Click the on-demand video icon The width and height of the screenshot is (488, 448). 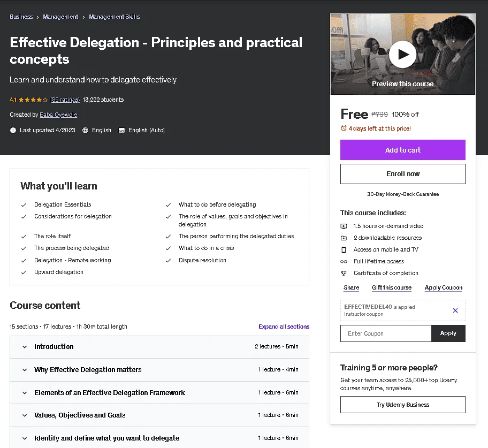tap(344, 226)
